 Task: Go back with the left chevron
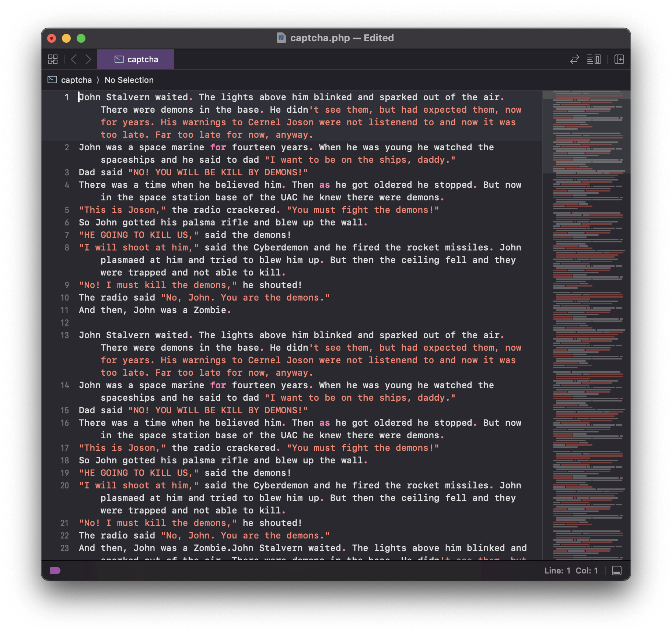point(74,59)
